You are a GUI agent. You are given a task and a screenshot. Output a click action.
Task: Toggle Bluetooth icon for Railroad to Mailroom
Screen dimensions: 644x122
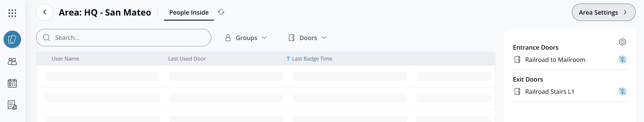click(x=622, y=60)
